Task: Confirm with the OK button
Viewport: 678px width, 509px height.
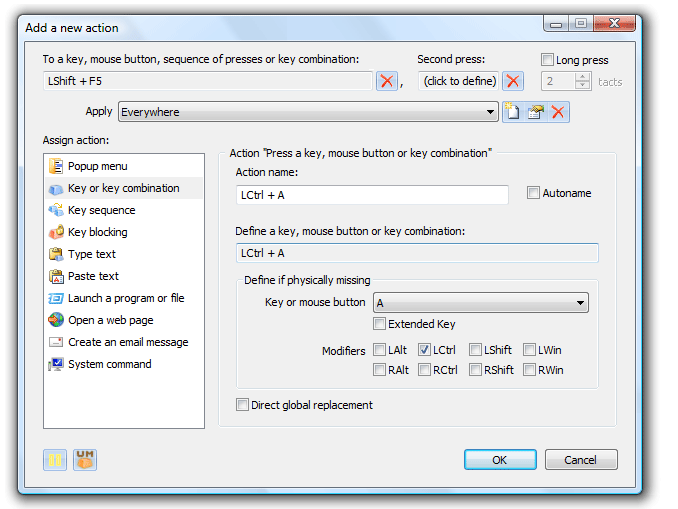Action: pyautogui.click(x=500, y=460)
